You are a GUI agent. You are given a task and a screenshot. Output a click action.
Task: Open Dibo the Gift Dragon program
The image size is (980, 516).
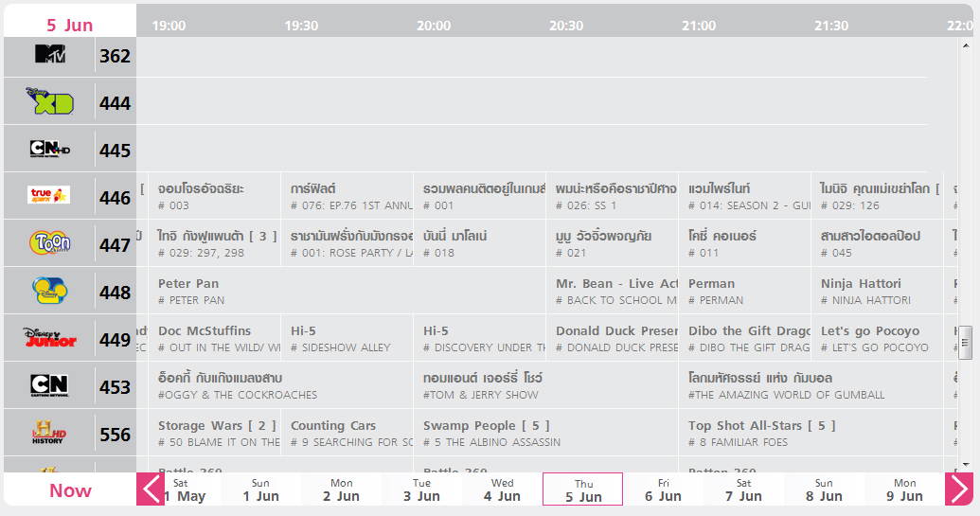point(744,339)
